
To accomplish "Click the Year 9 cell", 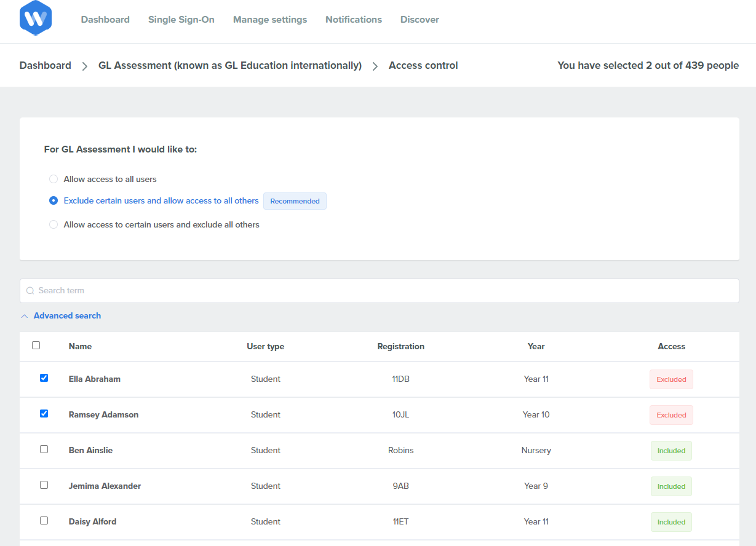I will coord(536,486).
